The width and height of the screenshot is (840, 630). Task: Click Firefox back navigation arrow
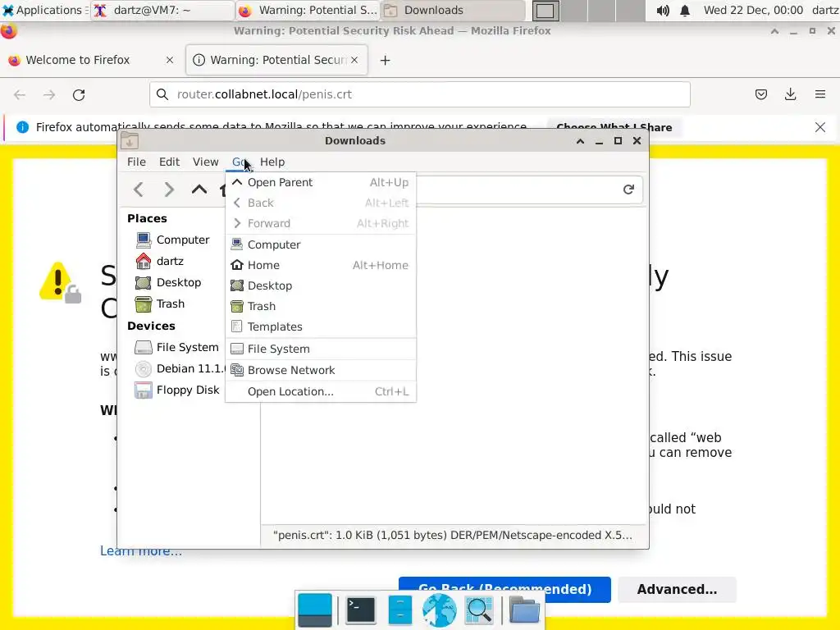[x=20, y=95]
